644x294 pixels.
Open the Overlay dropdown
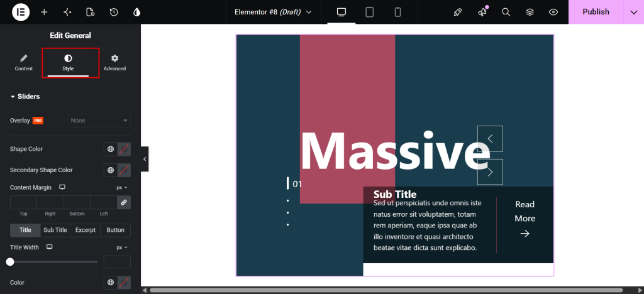99,121
